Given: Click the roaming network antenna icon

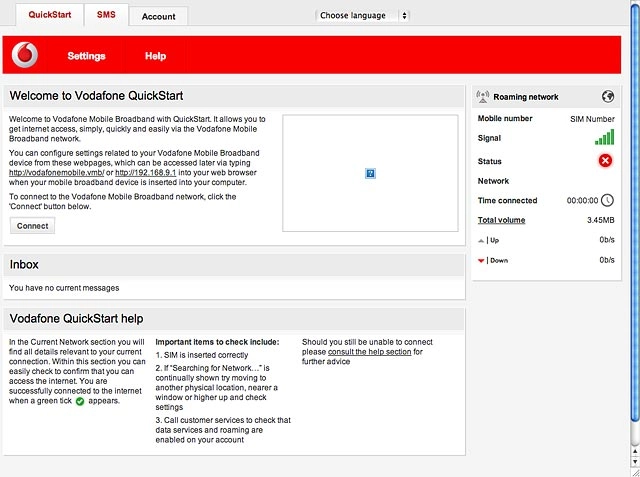Looking at the screenshot, I should click(483, 97).
